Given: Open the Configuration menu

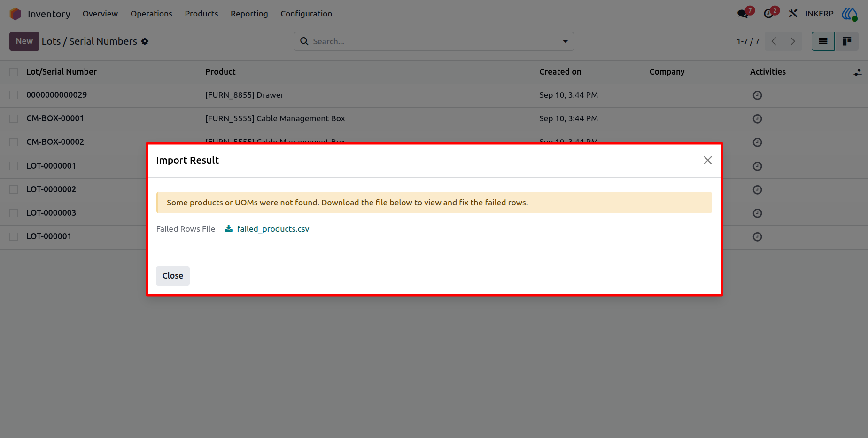Looking at the screenshot, I should point(306,14).
